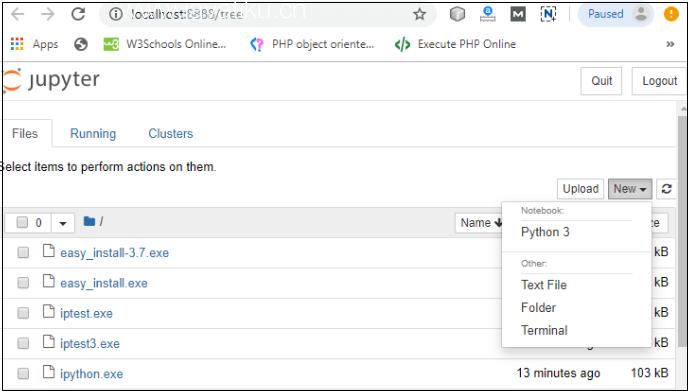
Task: Show more bookmarks with the chevron
Action: 670,44
